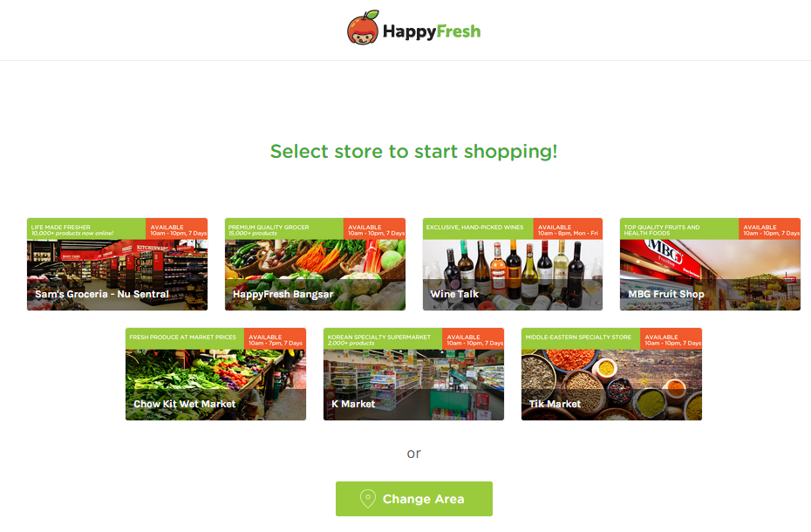Click Wine Talk's 10am - 8pm availability badge
This screenshot has height=532, width=811.
(x=568, y=229)
